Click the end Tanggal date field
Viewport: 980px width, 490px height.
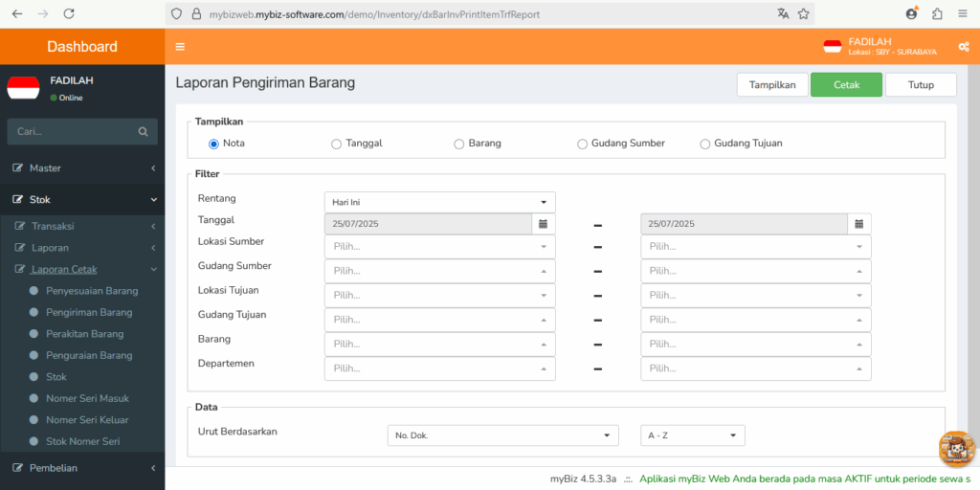[745, 224]
